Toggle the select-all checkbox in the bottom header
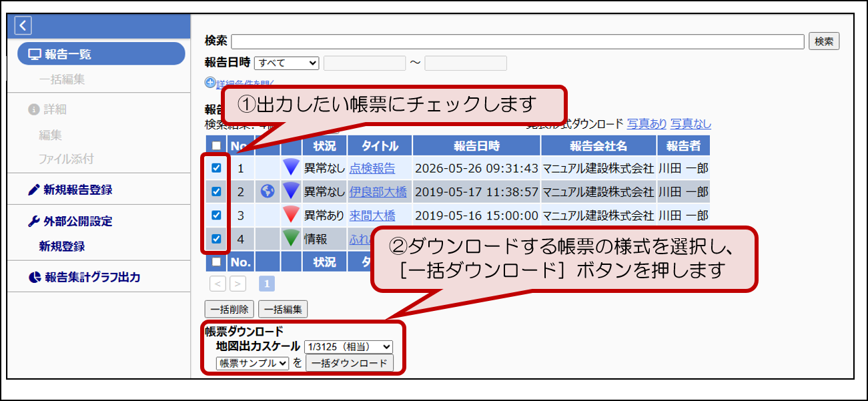 click(216, 262)
